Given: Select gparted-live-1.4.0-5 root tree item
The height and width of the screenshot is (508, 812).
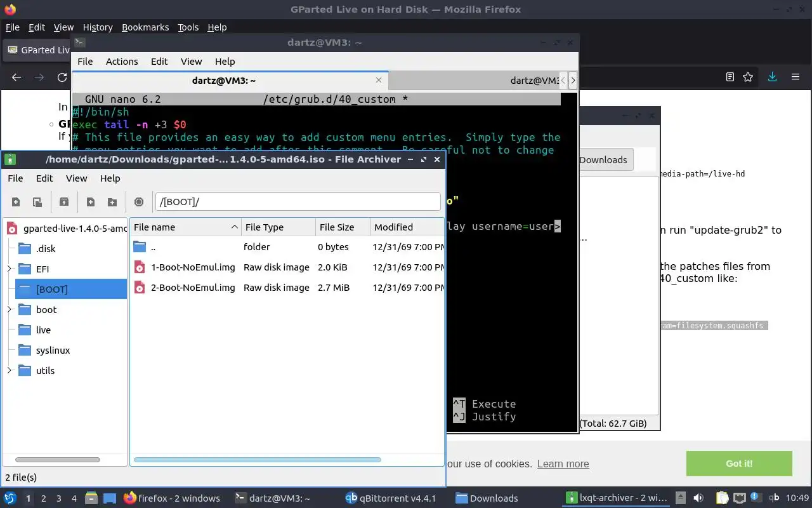Looking at the screenshot, I should pos(67,228).
